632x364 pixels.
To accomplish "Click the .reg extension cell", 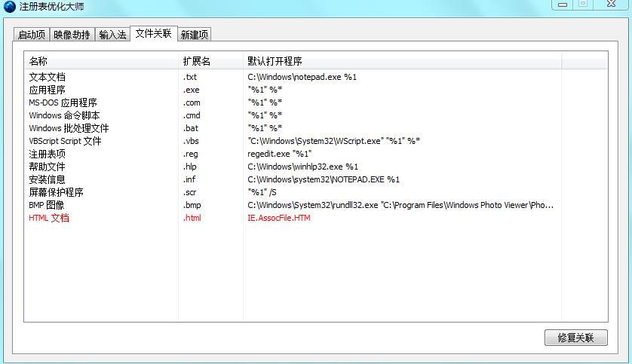I will click(x=191, y=154).
